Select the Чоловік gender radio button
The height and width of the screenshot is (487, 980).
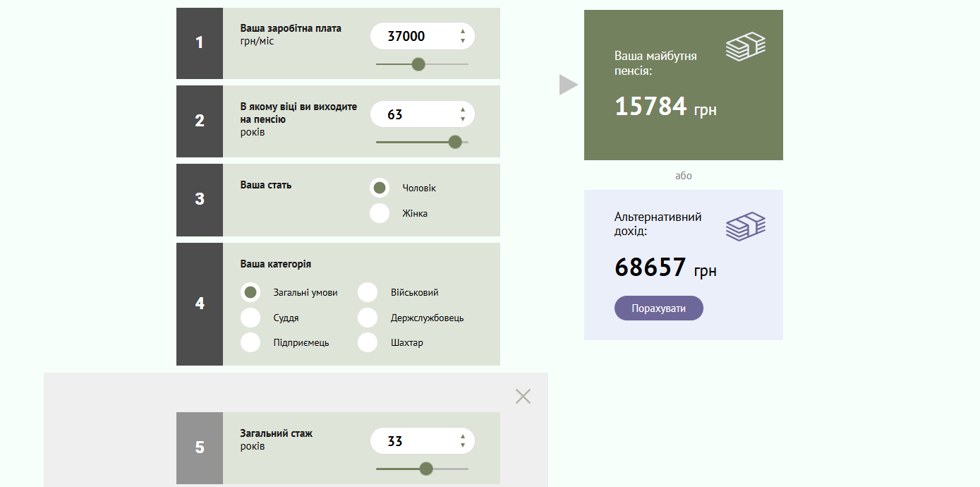click(x=380, y=188)
